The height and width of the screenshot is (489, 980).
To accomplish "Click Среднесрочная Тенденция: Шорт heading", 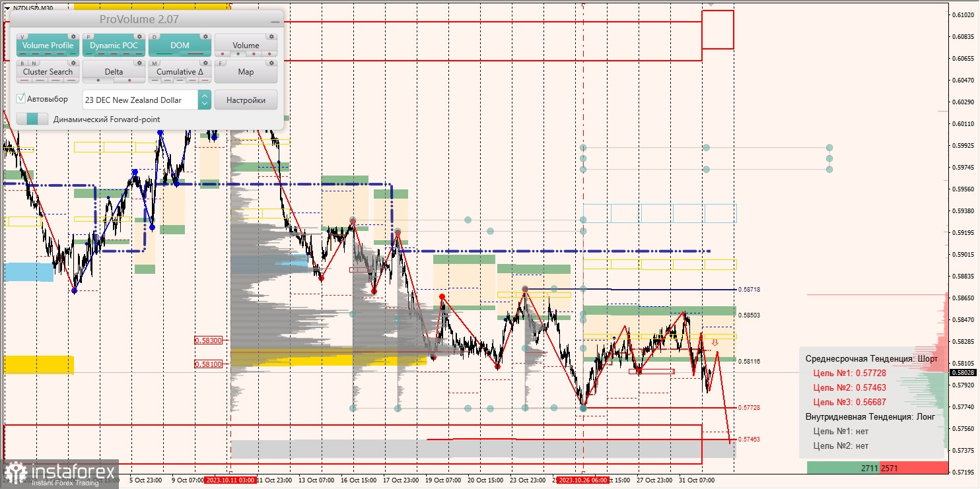I will point(872,358).
